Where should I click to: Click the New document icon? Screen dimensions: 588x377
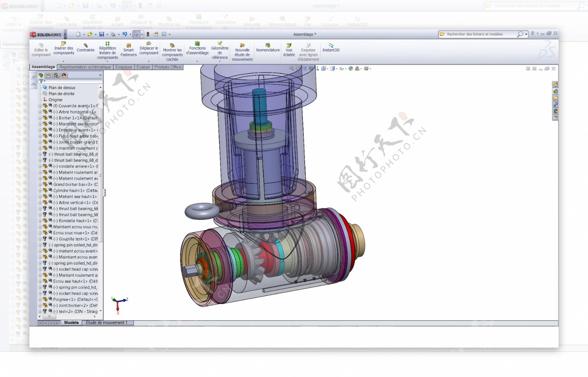78,34
